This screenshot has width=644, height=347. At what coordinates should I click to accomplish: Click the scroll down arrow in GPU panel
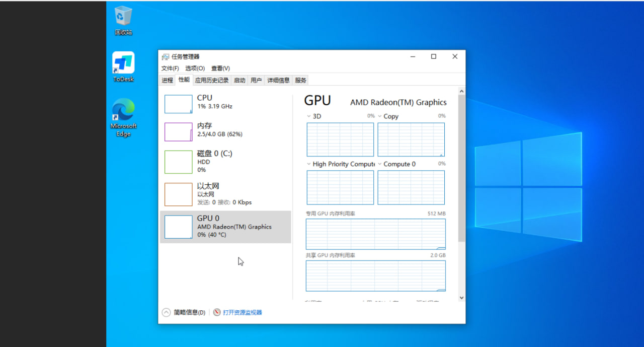(461, 298)
